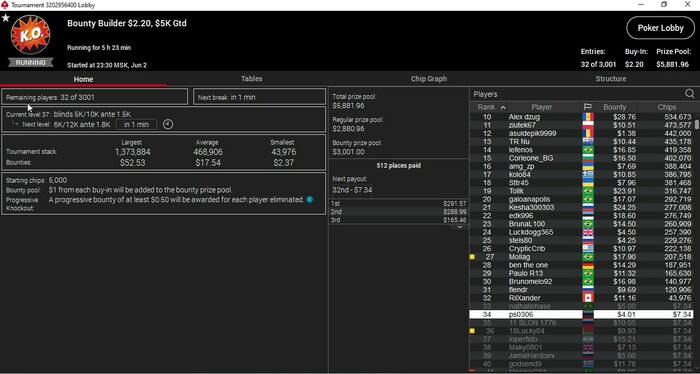Select player lefenos

pos(581,150)
